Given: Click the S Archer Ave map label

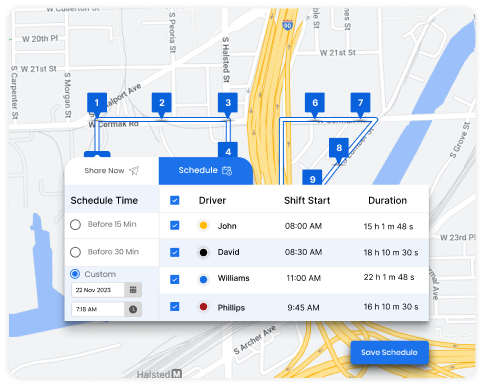Looking at the screenshot, I should pyautogui.click(x=255, y=339).
